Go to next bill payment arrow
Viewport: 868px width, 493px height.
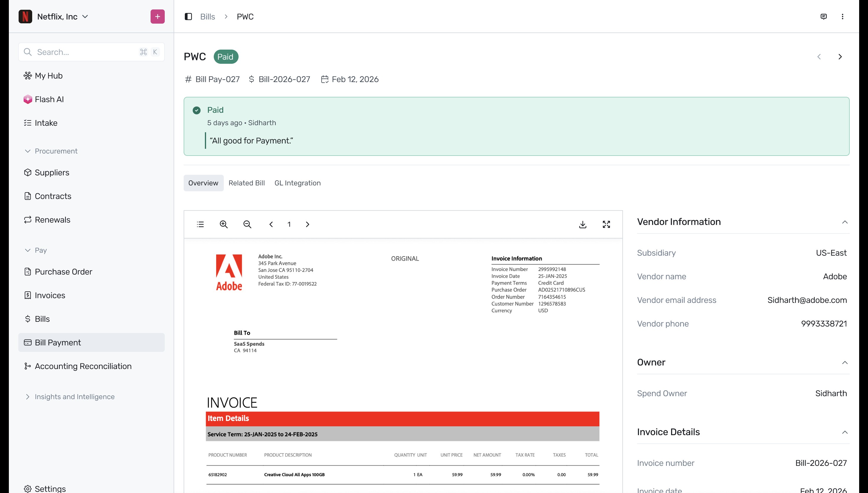(840, 57)
